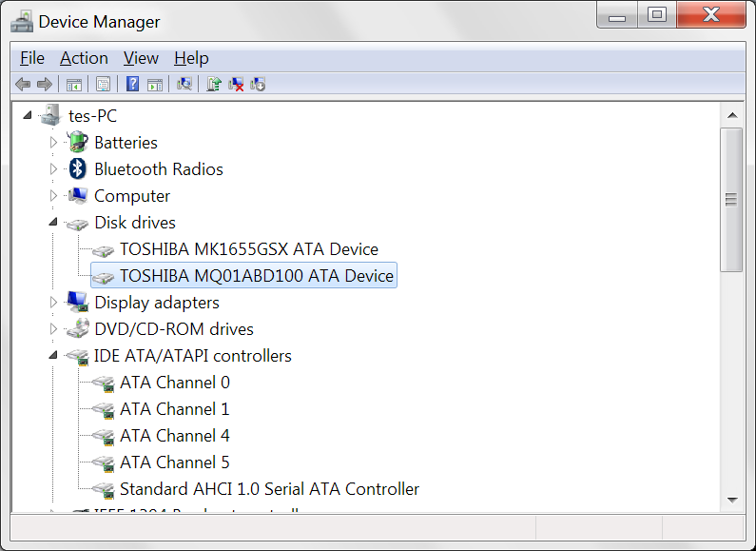Click the vertical scrollbar down arrow
756x551 pixels.
pyautogui.click(x=731, y=500)
